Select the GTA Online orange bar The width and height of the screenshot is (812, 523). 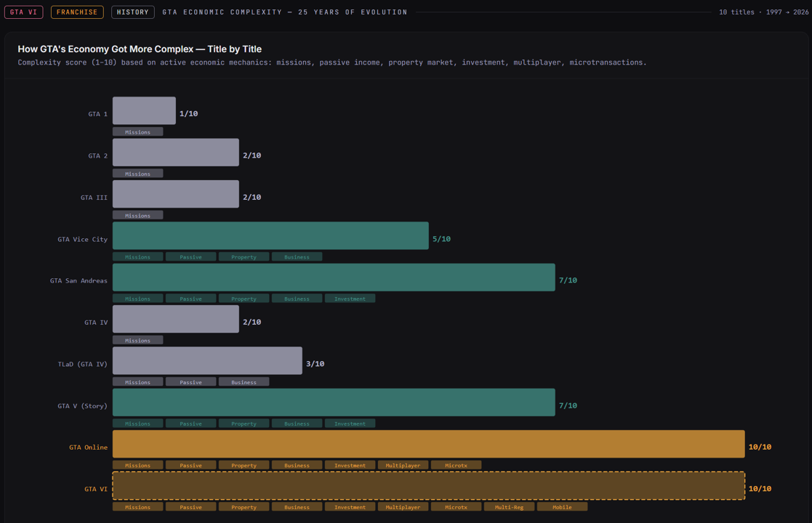[428, 444]
